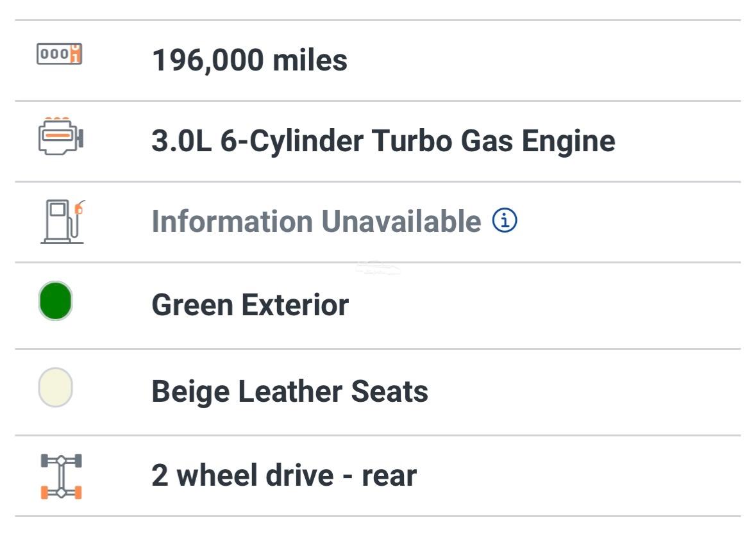Click the fuel pump icon
Image resolution: width=756 pixels, height=537 pixels.
tap(63, 222)
